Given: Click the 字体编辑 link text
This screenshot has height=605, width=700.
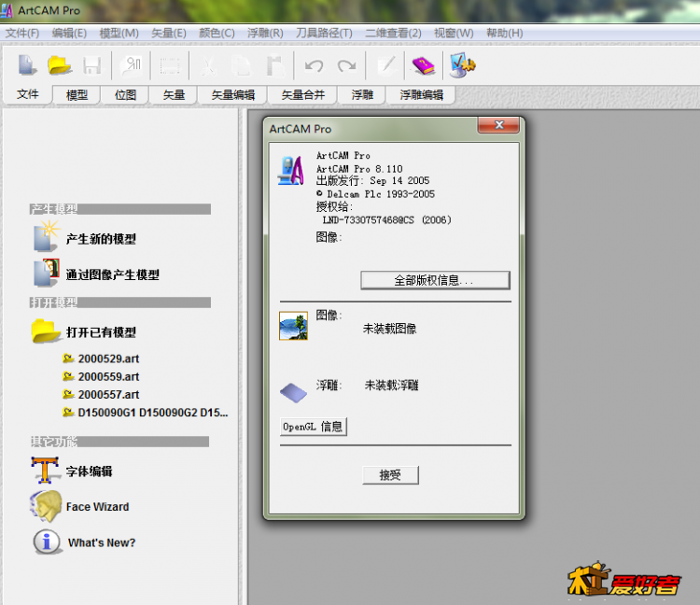Looking at the screenshot, I should pos(90,471).
